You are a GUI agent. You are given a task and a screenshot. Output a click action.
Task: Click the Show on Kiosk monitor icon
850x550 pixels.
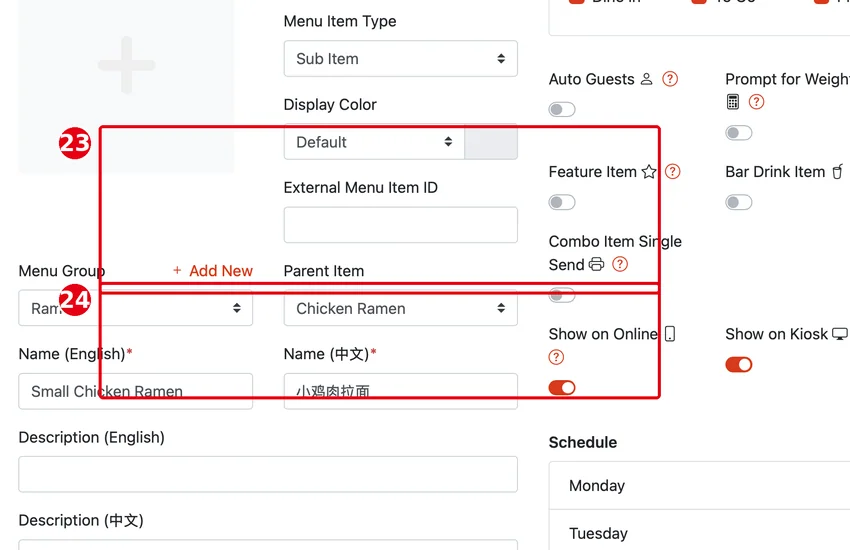click(840, 334)
